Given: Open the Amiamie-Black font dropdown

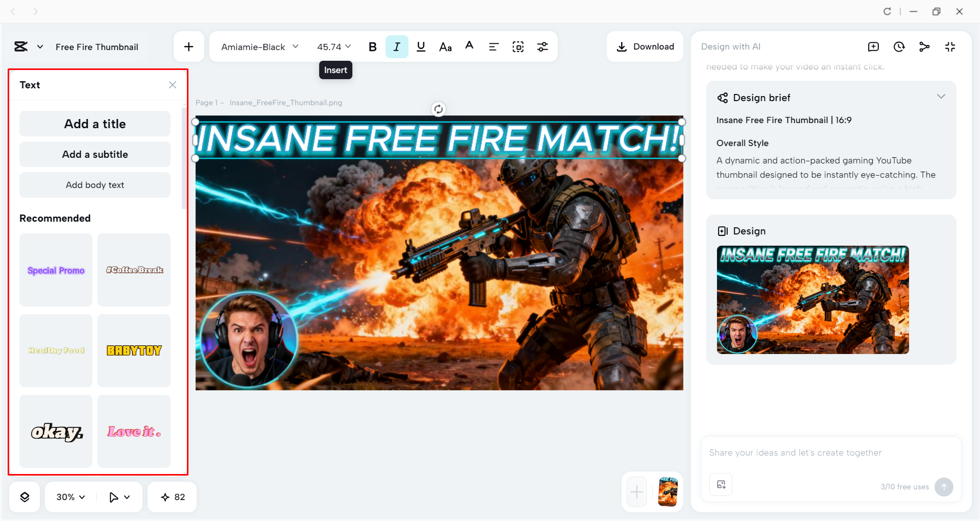Looking at the screenshot, I should pyautogui.click(x=260, y=46).
